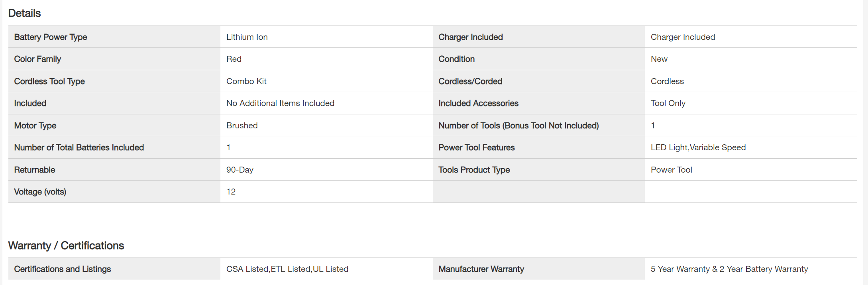Select the 5 Year Warranty text
Screen dimensions: 868x285
click(680, 269)
